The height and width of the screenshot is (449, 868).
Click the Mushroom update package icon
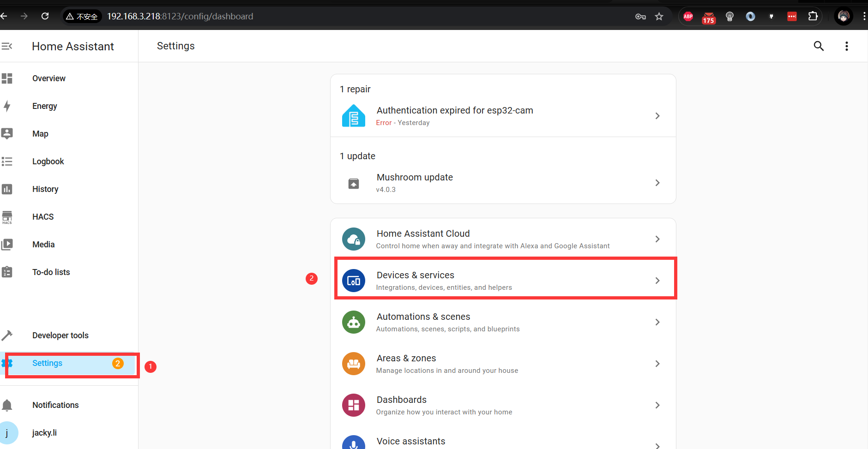pyautogui.click(x=354, y=183)
